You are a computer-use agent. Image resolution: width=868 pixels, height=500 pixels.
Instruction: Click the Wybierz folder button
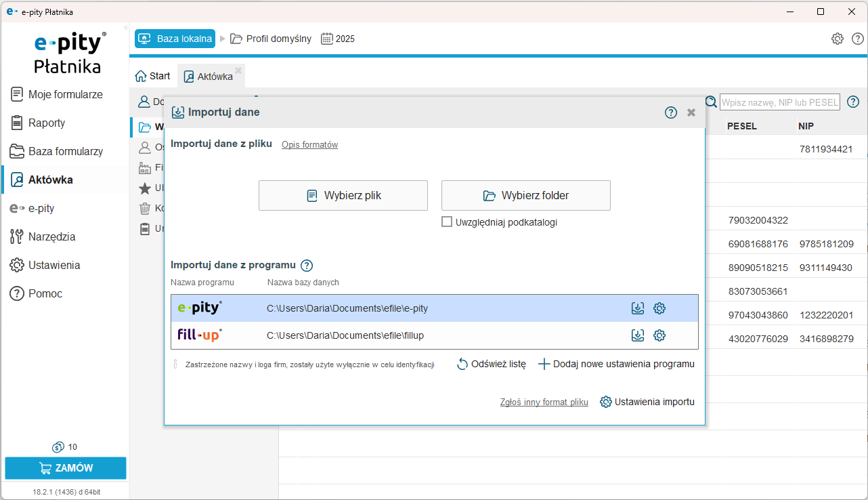coord(526,196)
